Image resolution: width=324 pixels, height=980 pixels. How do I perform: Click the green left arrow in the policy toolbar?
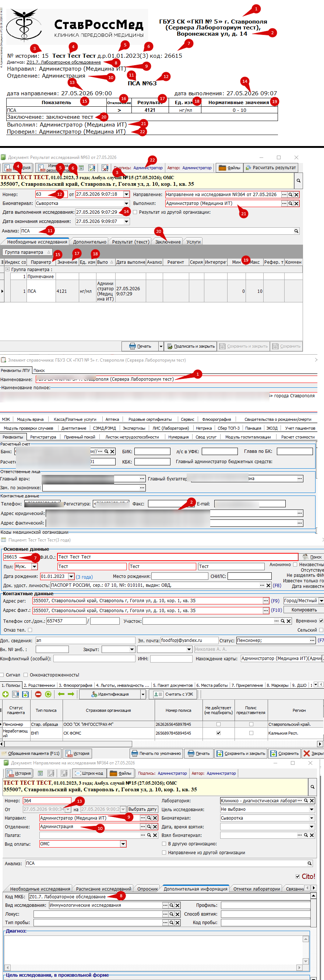(61, 694)
